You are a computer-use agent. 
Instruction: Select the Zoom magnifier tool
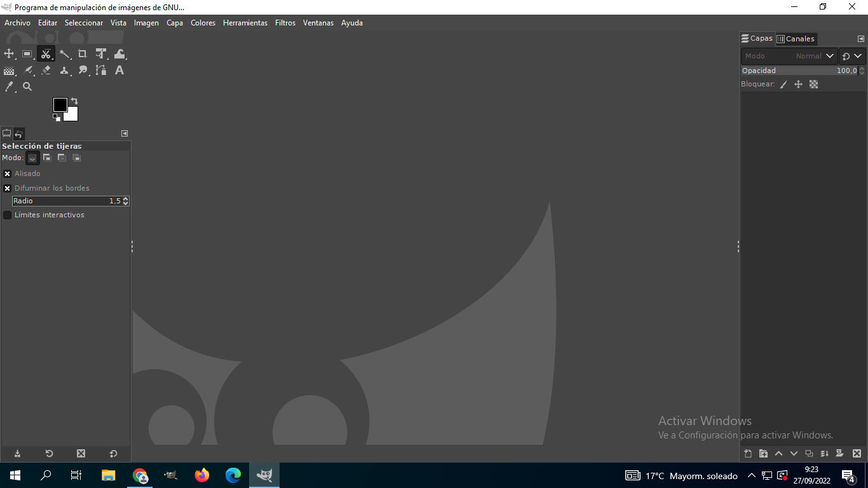pos(27,86)
